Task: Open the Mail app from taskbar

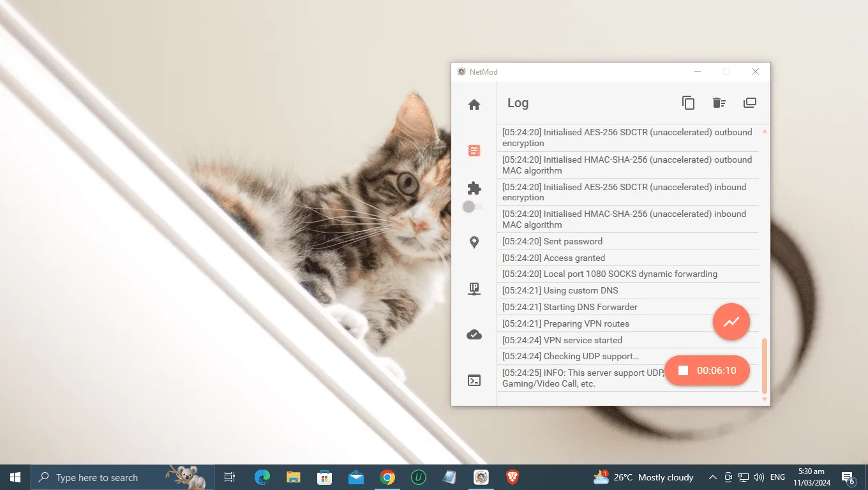Action: [355, 477]
